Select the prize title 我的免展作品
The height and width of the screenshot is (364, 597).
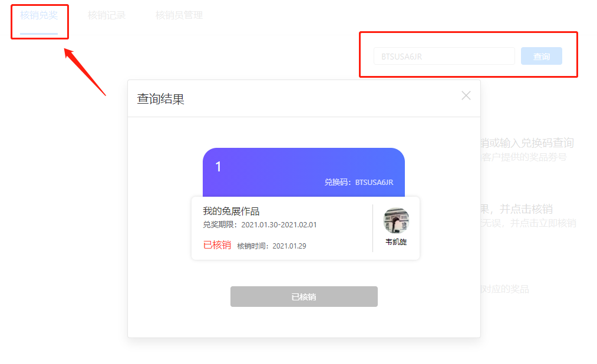tap(231, 211)
